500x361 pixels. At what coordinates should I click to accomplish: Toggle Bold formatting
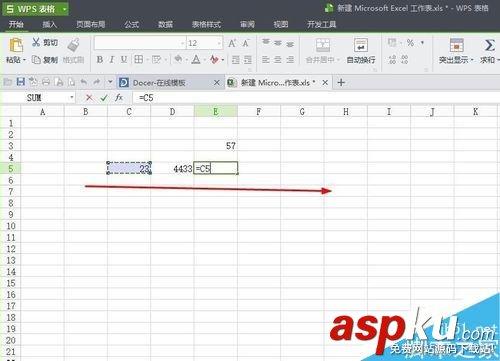coord(99,60)
